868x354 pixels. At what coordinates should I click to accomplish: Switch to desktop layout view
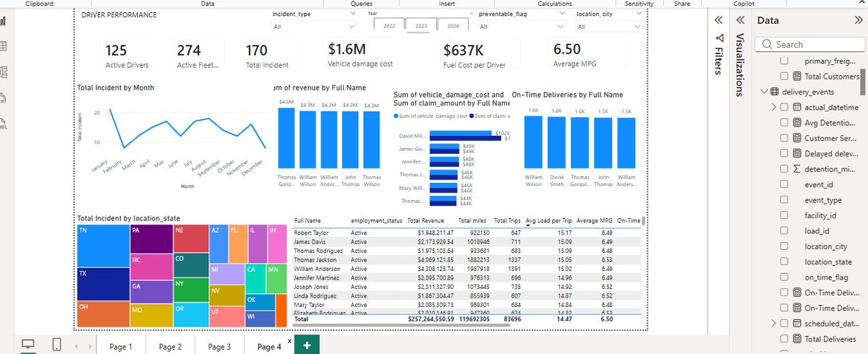27,345
